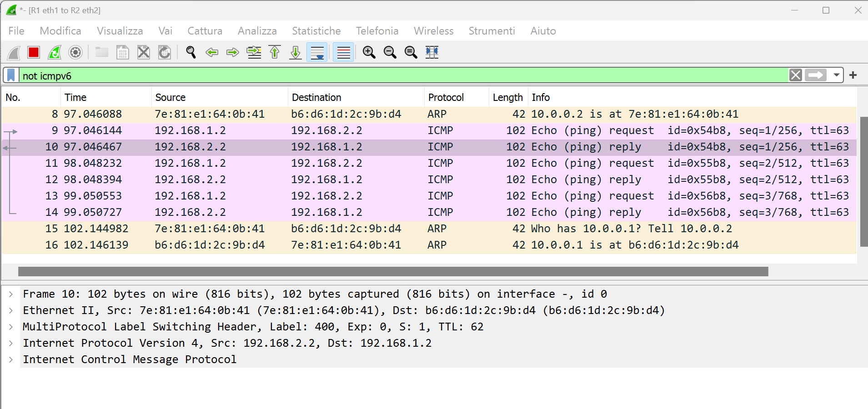
Task: Open a capture file folder icon
Action: (101, 52)
